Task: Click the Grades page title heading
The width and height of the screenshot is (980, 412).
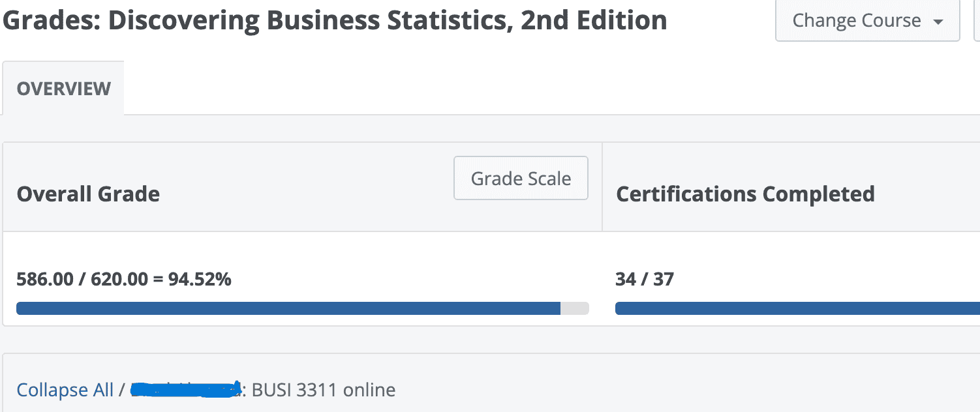Action: pos(334,20)
